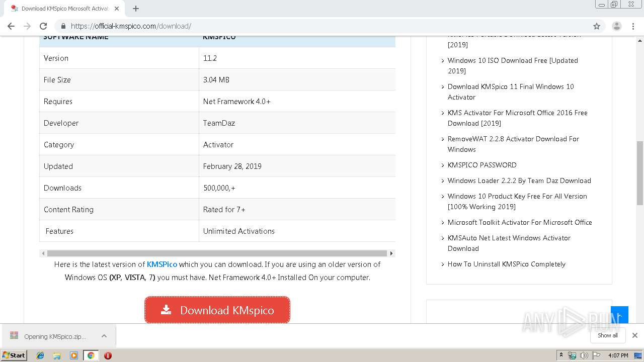Open Windows 10 ISO Download Free link
The image size is (644, 362).
click(513, 65)
